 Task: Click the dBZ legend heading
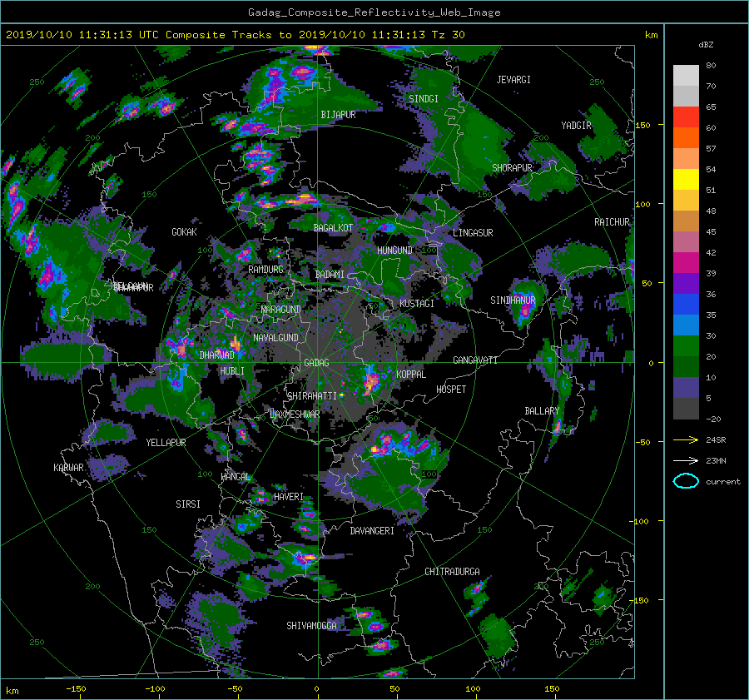[x=706, y=45]
